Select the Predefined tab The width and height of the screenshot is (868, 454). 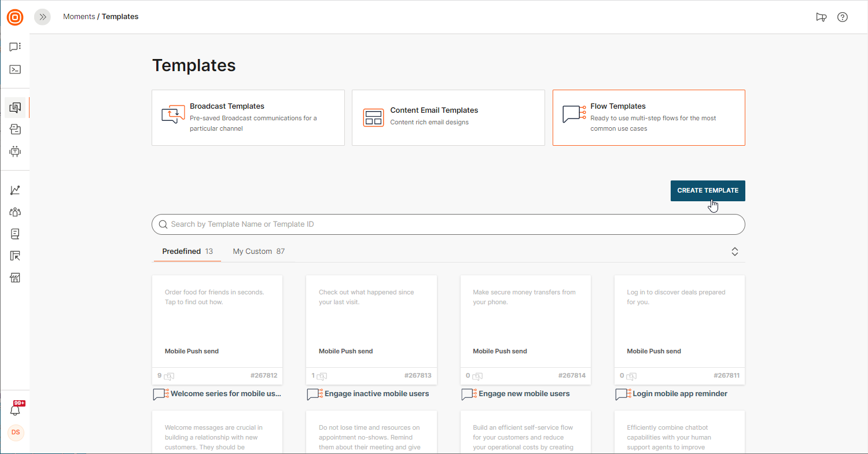coord(187,252)
